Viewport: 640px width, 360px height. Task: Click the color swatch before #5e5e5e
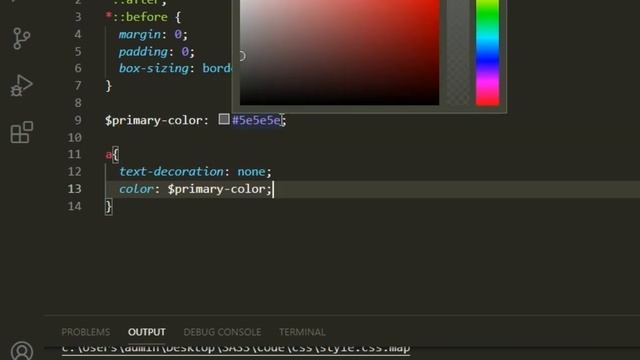pyautogui.click(x=224, y=119)
